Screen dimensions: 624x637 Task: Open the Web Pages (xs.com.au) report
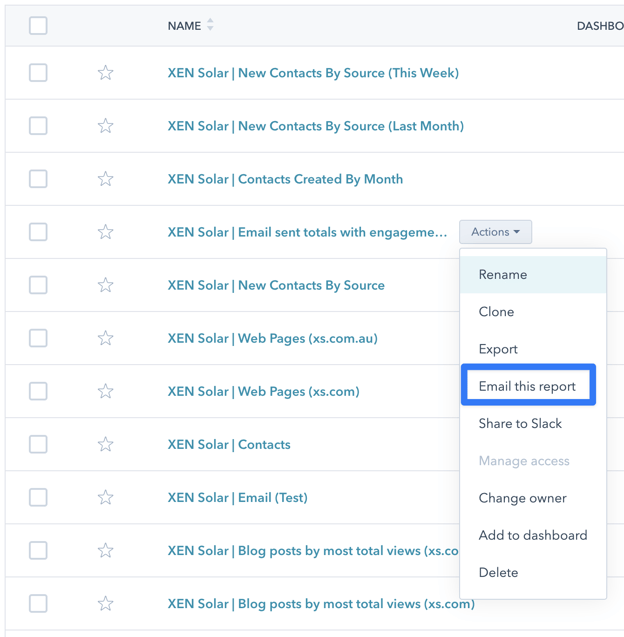(273, 338)
